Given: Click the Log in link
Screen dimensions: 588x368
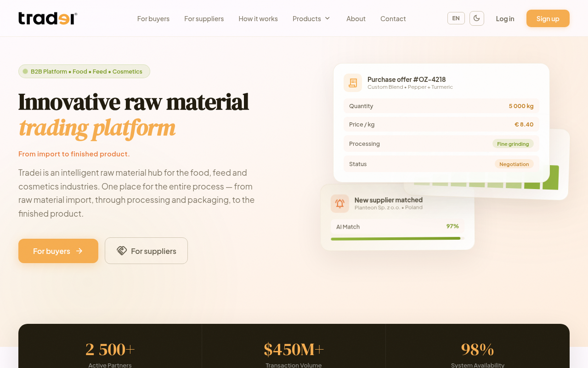Looking at the screenshot, I should click(x=505, y=18).
